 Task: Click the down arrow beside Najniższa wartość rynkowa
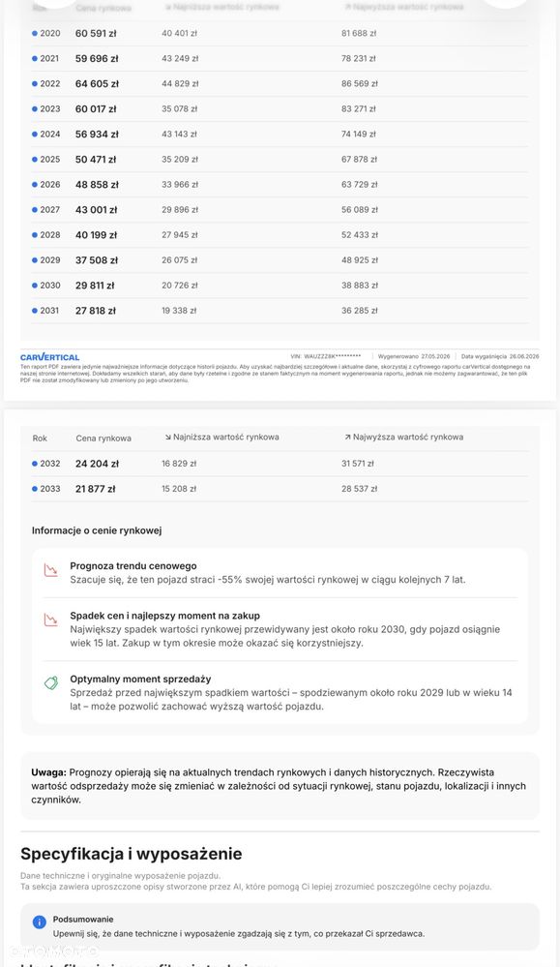click(167, 438)
